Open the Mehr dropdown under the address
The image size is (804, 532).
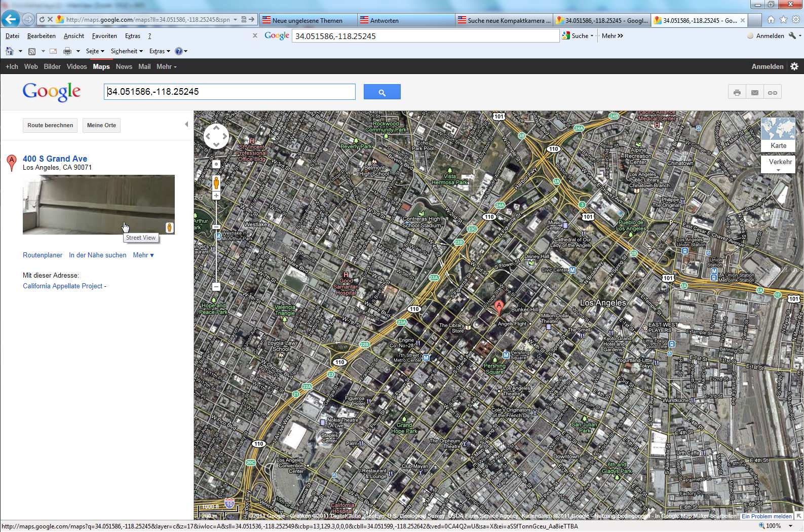[143, 255]
